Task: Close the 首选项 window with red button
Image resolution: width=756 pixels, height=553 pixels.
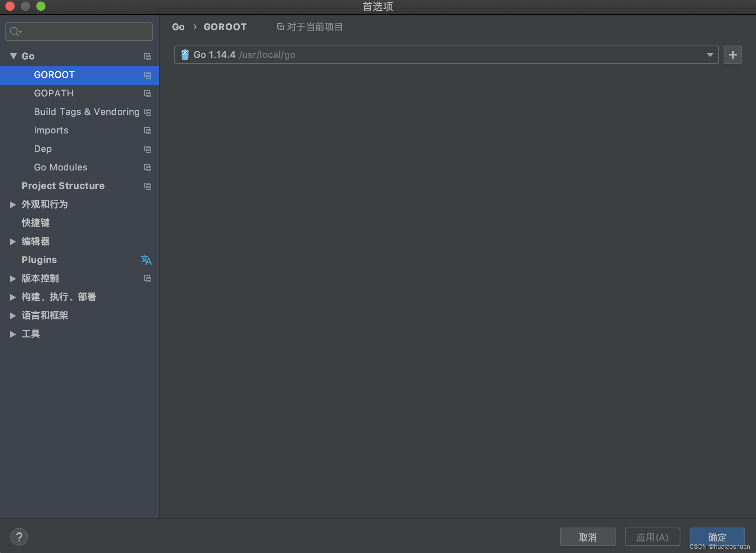Action: tap(10, 6)
